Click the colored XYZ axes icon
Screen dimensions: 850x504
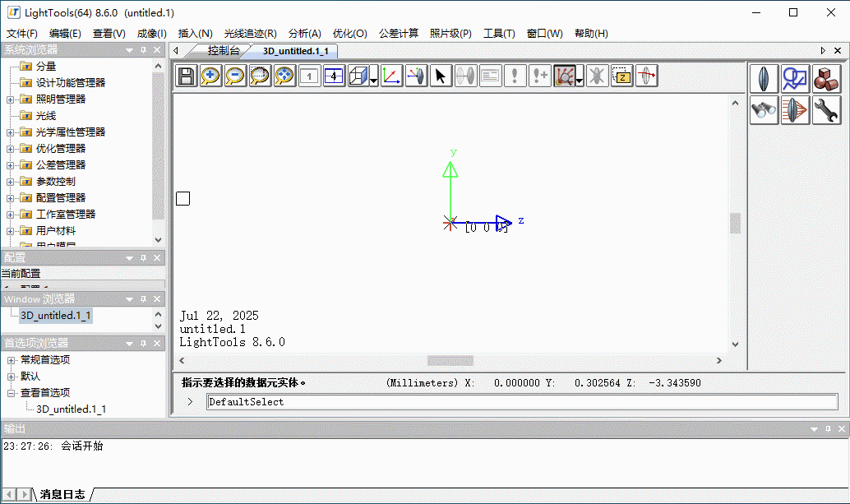click(391, 76)
